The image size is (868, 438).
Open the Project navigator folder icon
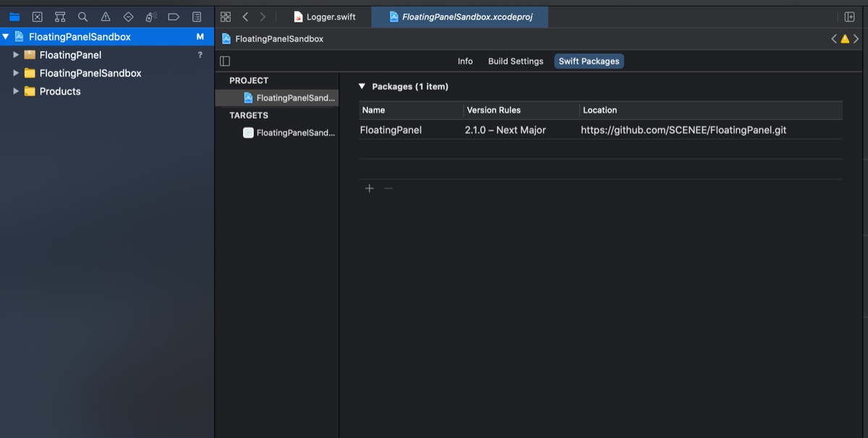[x=14, y=17]
